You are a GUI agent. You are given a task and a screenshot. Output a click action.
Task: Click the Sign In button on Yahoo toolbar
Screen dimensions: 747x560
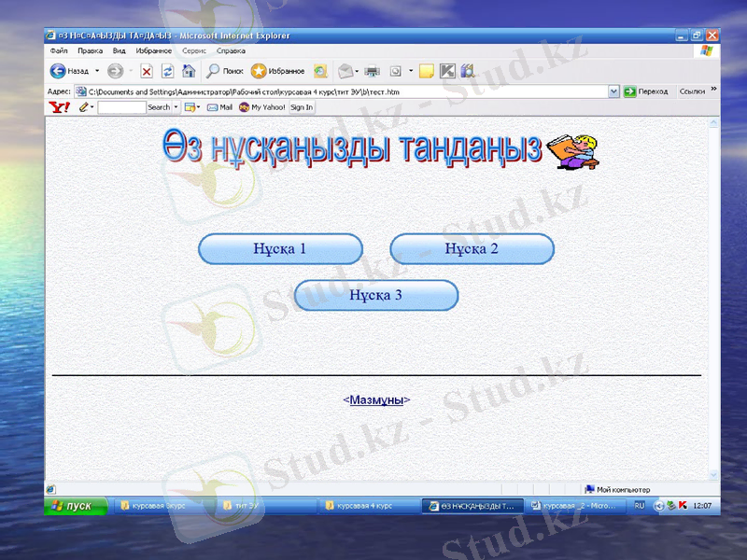click(301, 107)
